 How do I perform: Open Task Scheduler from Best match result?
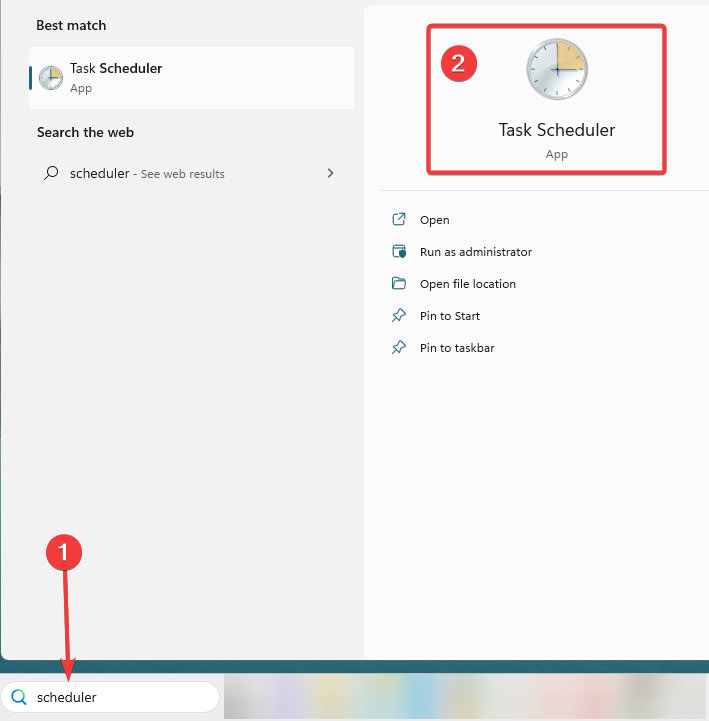[191, 78]
